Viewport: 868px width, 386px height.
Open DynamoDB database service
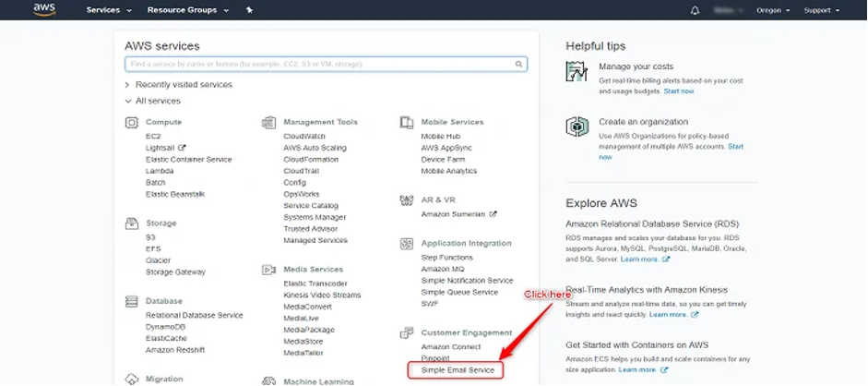pos(165,327)
